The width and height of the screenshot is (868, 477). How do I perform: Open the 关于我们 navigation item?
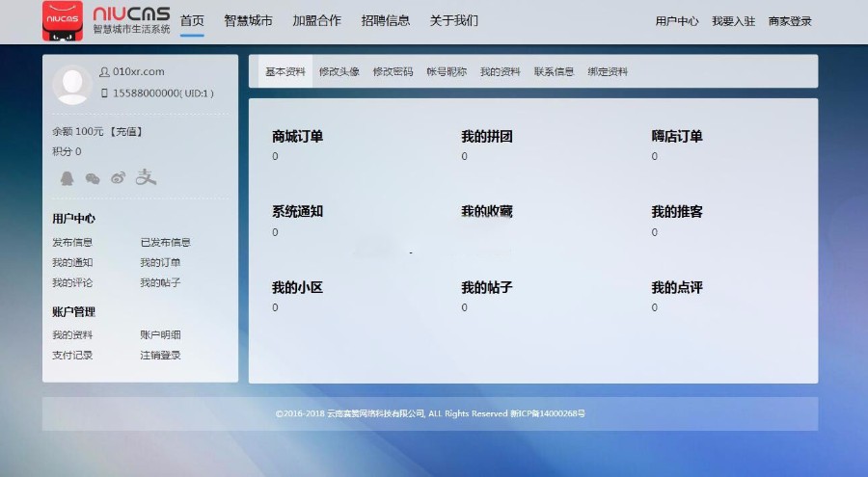point(454,21)
